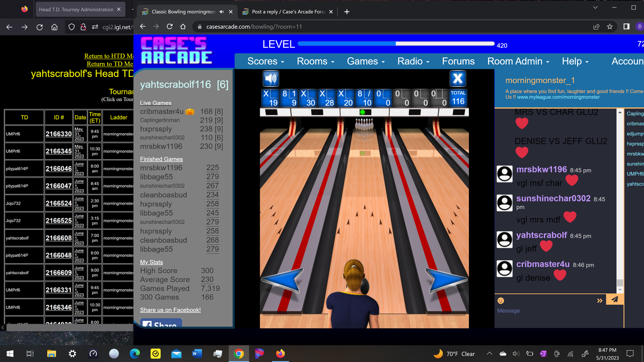Click sunshinechar0302 username in chat
This screenshot has width=644, height=362.
[x=553, y=199]
